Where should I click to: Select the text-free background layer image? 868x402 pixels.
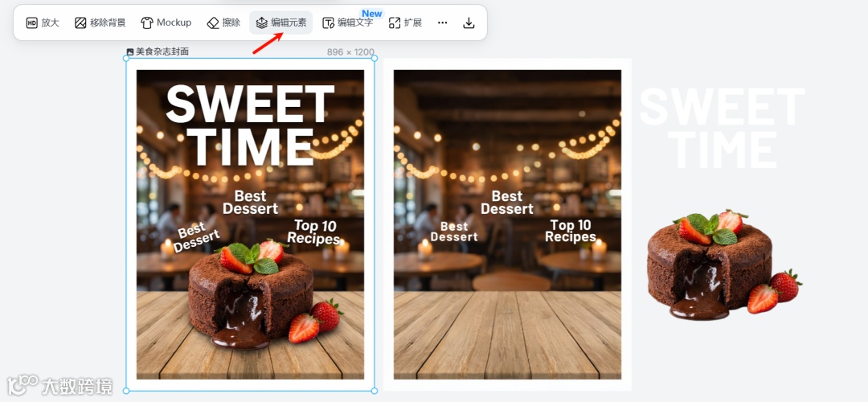tap(508, 224)
